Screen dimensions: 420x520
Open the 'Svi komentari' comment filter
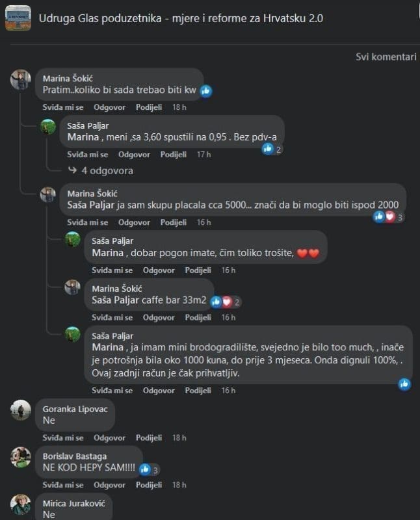386,57
